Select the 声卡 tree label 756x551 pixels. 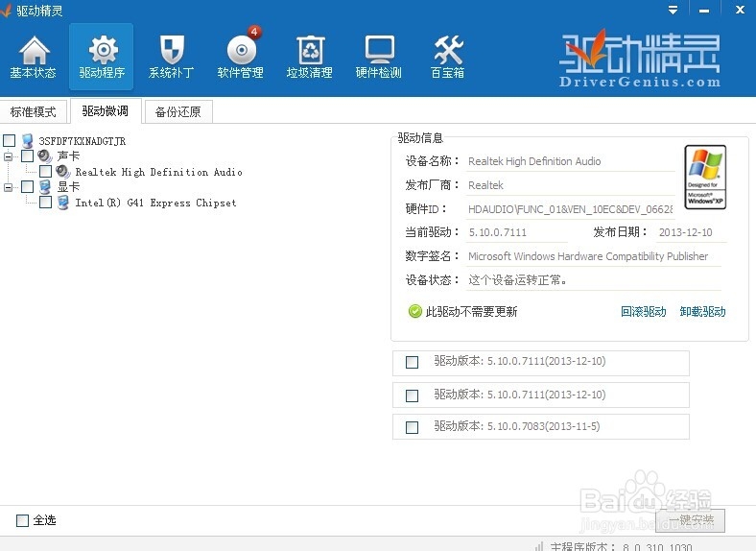[68, 156]
